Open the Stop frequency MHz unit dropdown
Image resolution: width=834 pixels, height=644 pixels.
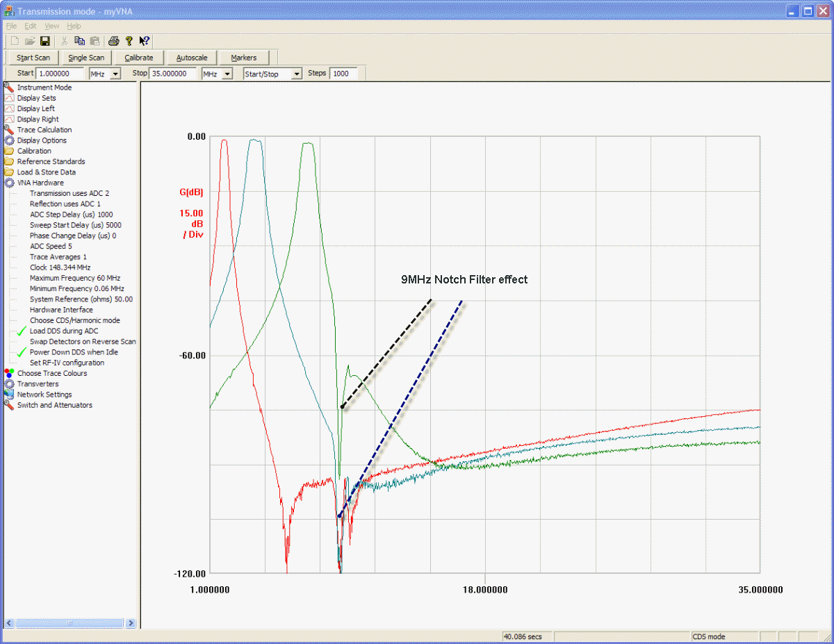(x=227, y=74)
